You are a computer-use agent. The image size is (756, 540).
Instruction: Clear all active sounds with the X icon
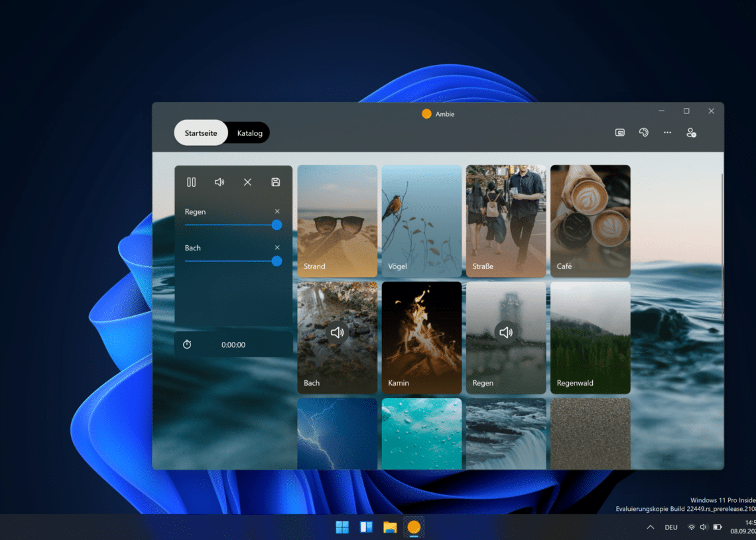coord(247,182)
